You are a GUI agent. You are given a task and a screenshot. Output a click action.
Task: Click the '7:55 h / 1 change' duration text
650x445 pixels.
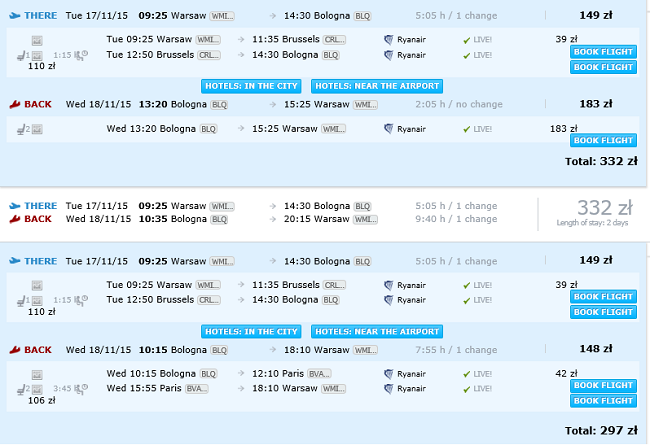[456, 350]
